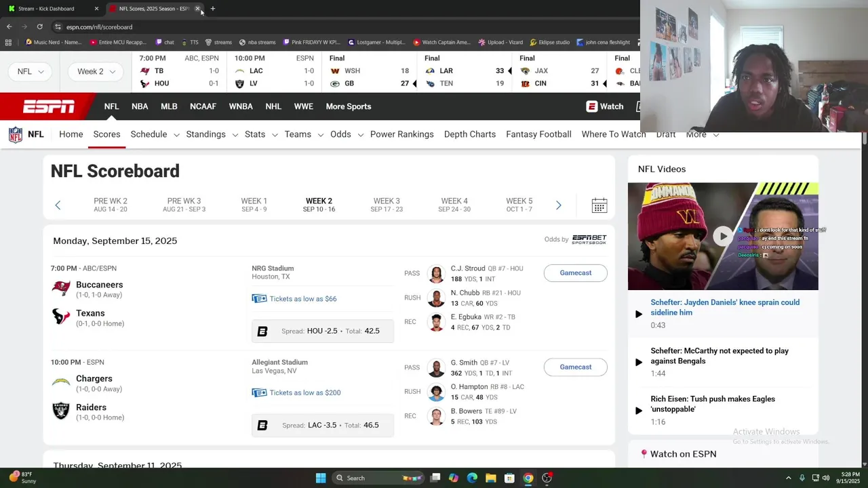Click the Chargers team logo

tap(61, 382)
